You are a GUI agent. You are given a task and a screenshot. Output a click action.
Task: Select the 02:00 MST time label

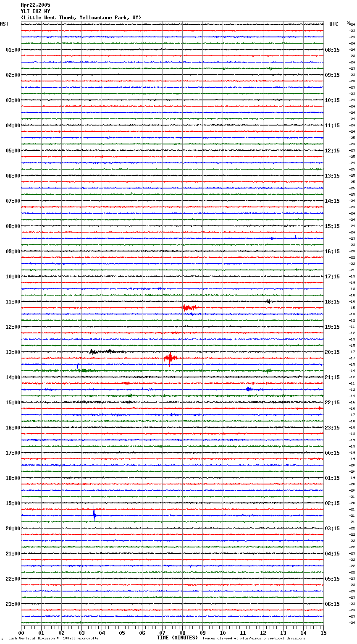(x=13, y=75)
